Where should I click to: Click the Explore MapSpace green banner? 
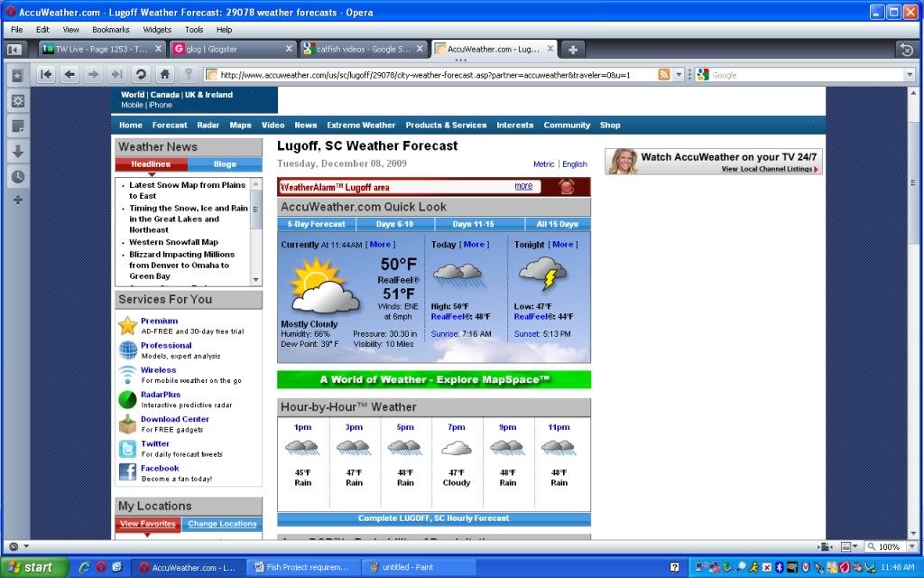tap(434, 380)
